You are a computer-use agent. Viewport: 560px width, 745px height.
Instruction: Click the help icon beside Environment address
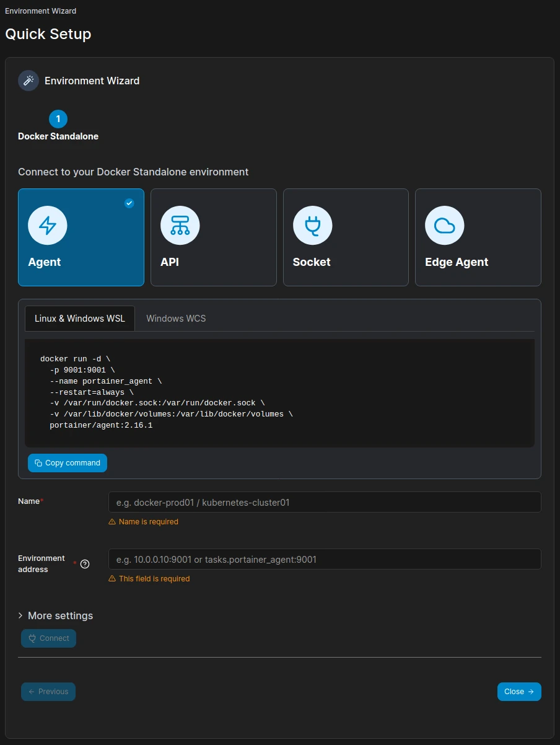pyautogui.click(x=85, y=564)
